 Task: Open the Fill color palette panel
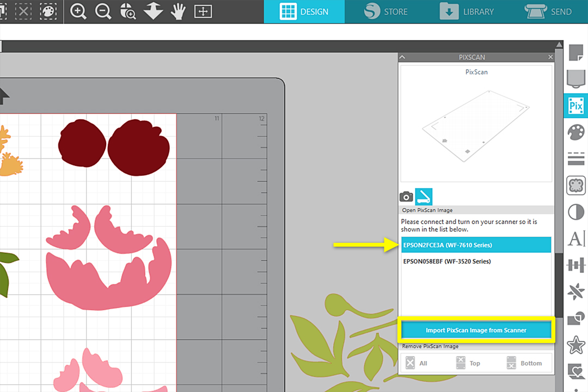pyautogui.click(x=575, y=132)
